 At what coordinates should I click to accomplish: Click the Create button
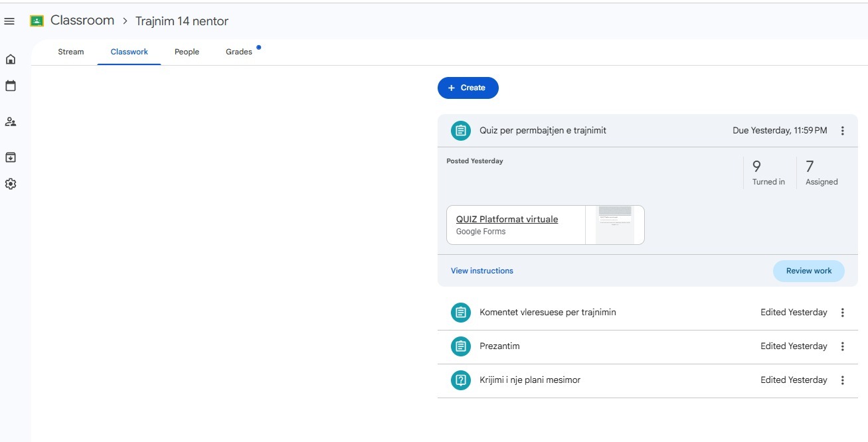click(x=468, y=88)
